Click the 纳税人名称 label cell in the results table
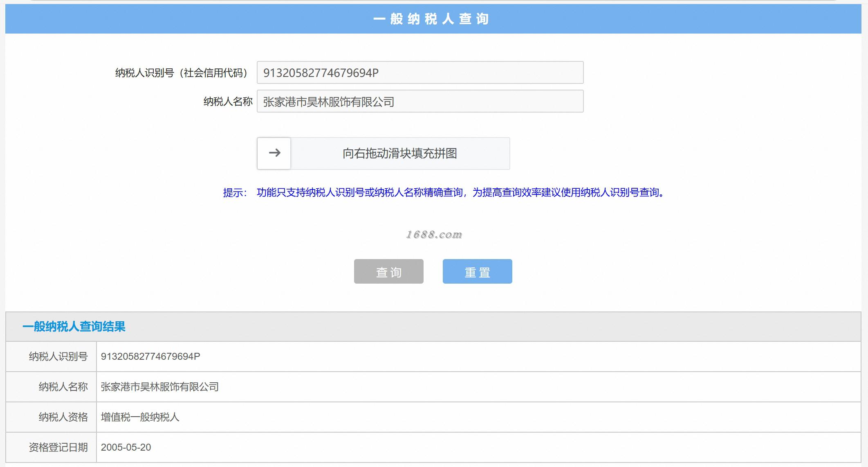This screenshot has width=868, height=467. click(x=63, y=387)
